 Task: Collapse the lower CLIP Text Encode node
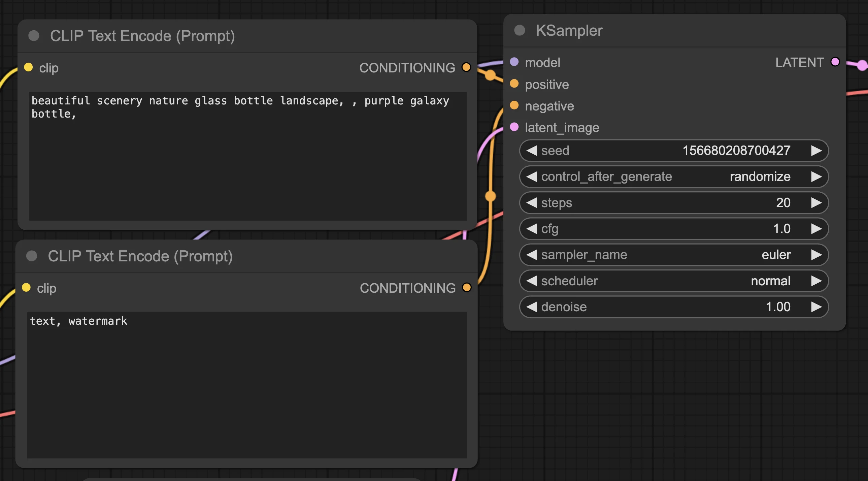coord(32,256)
